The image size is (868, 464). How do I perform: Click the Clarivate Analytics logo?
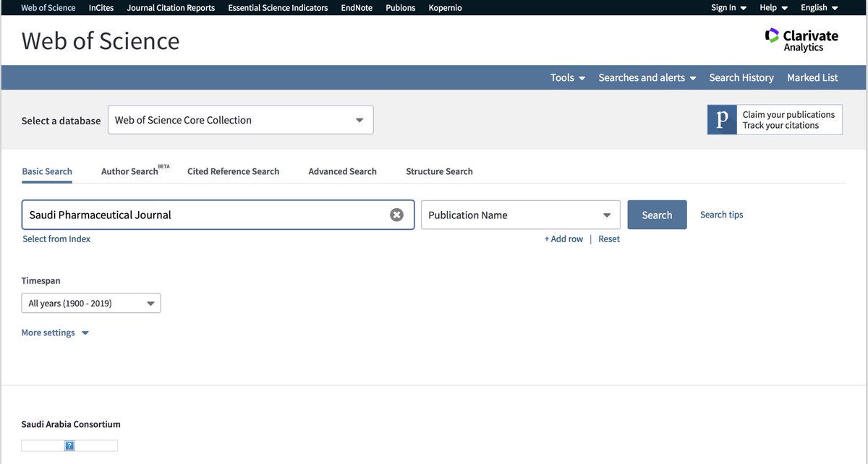[x=801, y=40]
